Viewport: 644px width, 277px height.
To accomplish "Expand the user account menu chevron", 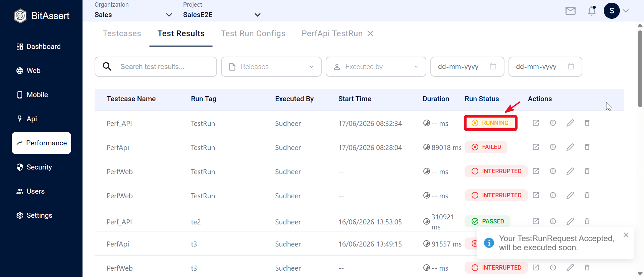I will [626, 11].
